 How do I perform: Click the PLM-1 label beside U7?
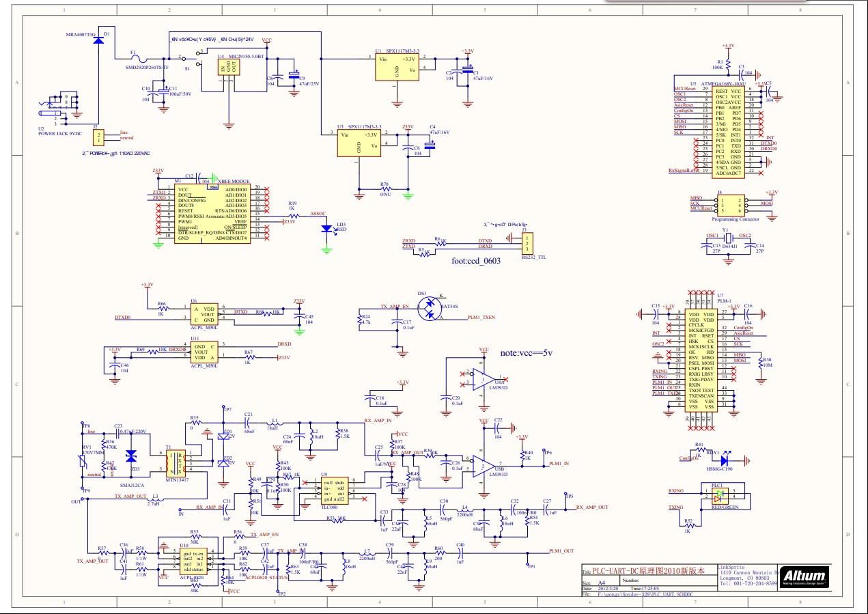pos(724,300)
